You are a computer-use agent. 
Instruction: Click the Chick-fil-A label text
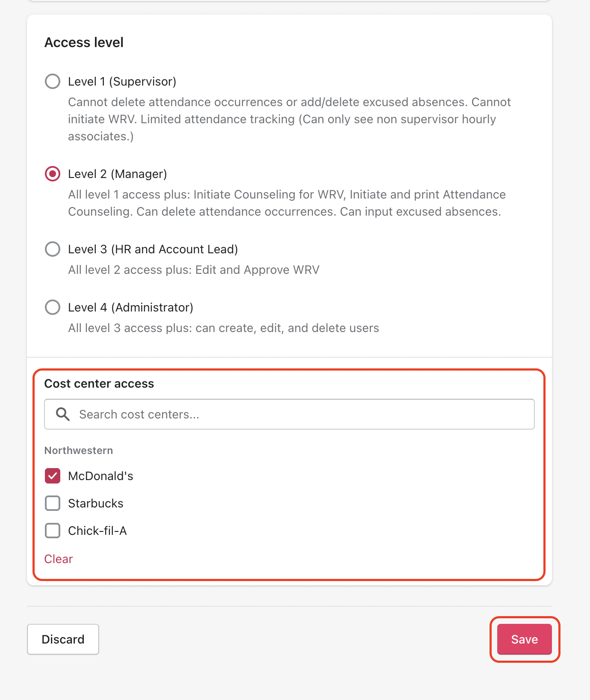pyautogui.click(x=97, y=531)
